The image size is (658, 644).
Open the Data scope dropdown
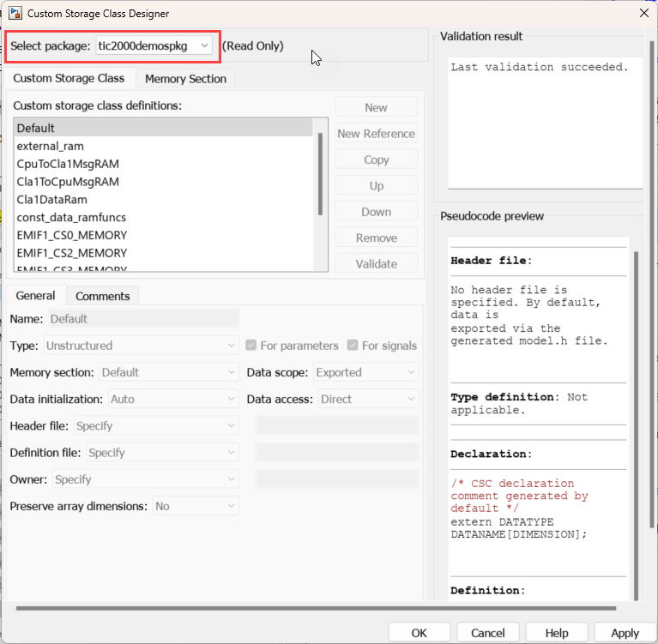click(366, 372)
